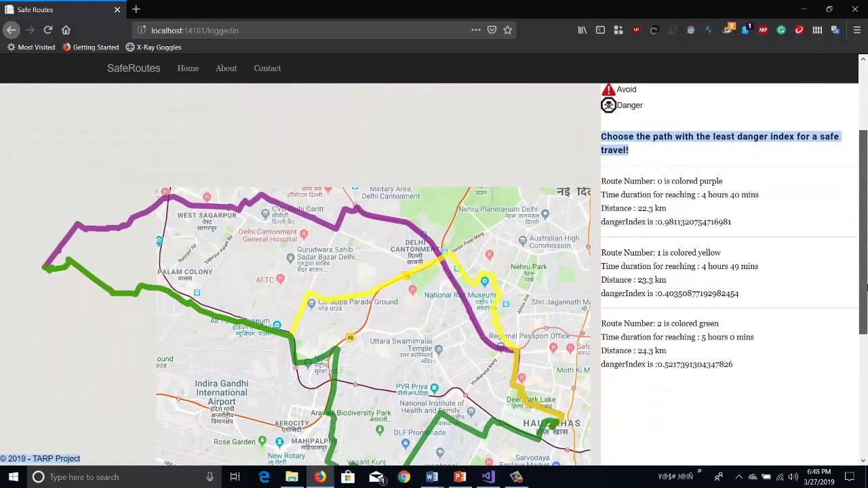868x488 pixels.
Task: Click "Route Number: 0 is colored purple" text
Action: click(662, 181)
